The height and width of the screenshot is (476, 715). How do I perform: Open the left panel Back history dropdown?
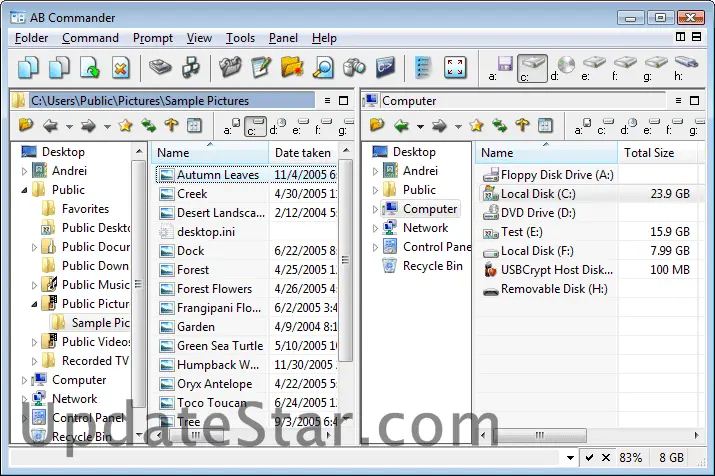pyautogui.click(x=69, y=126)
